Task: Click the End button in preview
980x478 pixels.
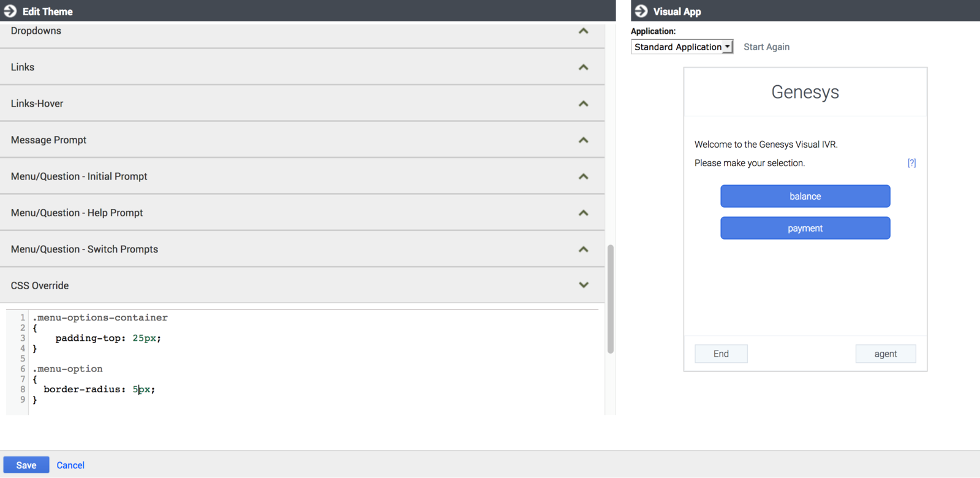Action: tap(721, 354)
